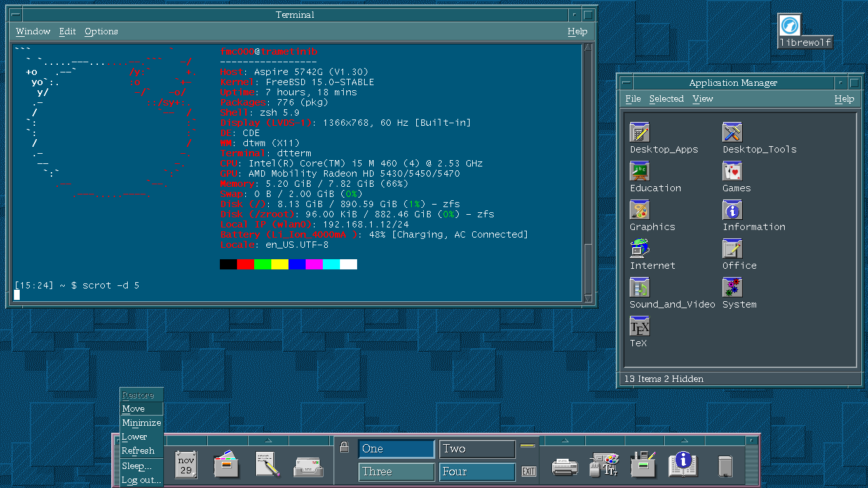868x488 pixels.
Task: Click the red swatch in the terminal palette
Action: [245, 264]
